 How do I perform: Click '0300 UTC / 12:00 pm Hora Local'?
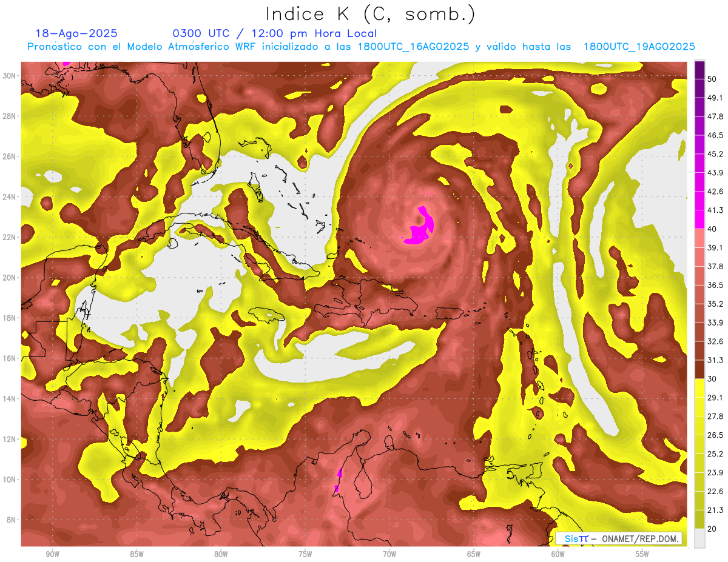274,33
